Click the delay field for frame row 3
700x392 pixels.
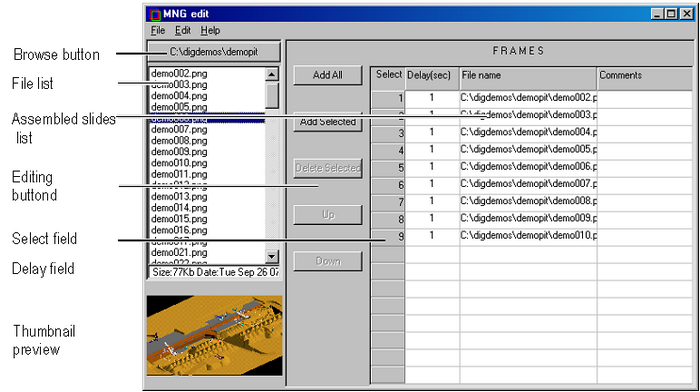pyautogui.click(x=432, y=133)
